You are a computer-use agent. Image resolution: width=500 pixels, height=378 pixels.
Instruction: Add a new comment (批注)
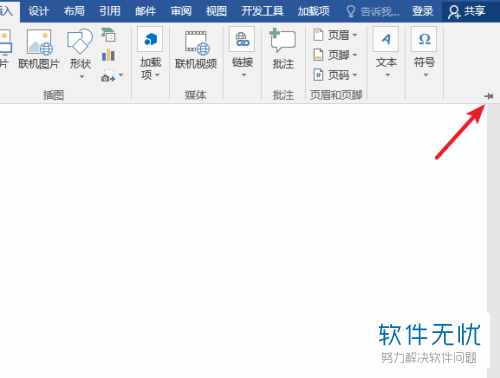(x=283, y=49)
